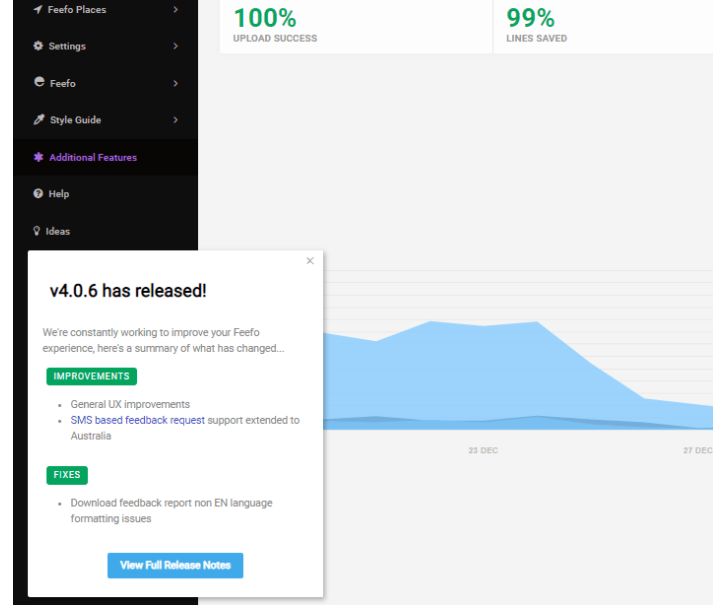
Task: Click the LINES SAVED label
Action: 537,38
